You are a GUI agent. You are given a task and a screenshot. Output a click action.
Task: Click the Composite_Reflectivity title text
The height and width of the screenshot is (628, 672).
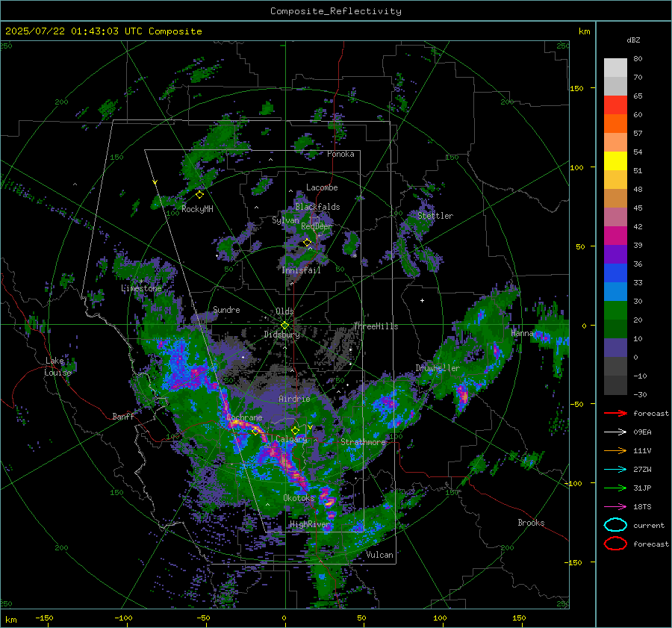click(x=336, y=11)
